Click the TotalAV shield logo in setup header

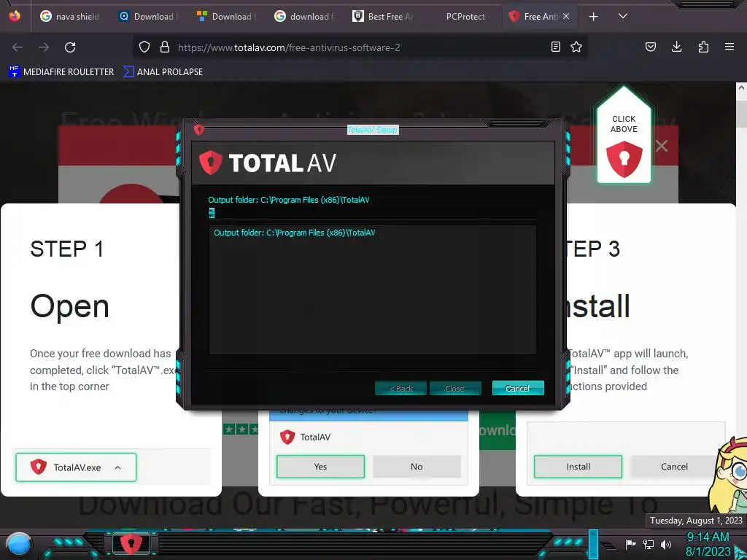pyautogui.click(x=211, y=163)
